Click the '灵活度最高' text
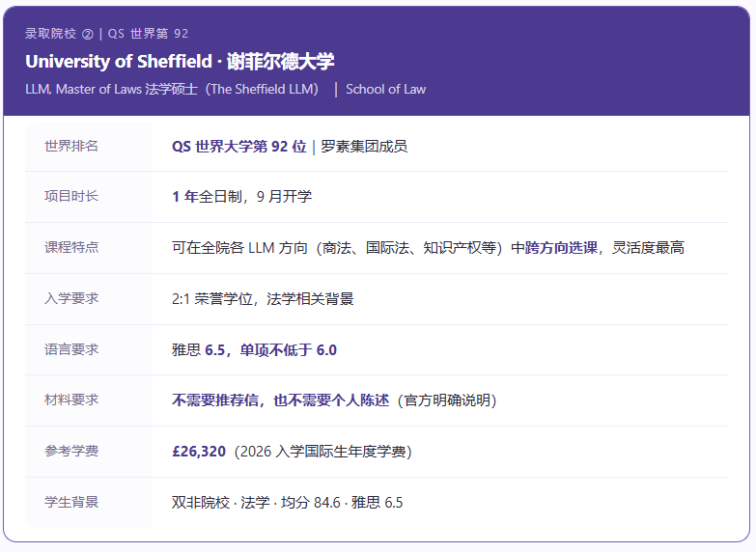Image resolution: width=756 pixels, height=552 pixels. click(648, 247)
